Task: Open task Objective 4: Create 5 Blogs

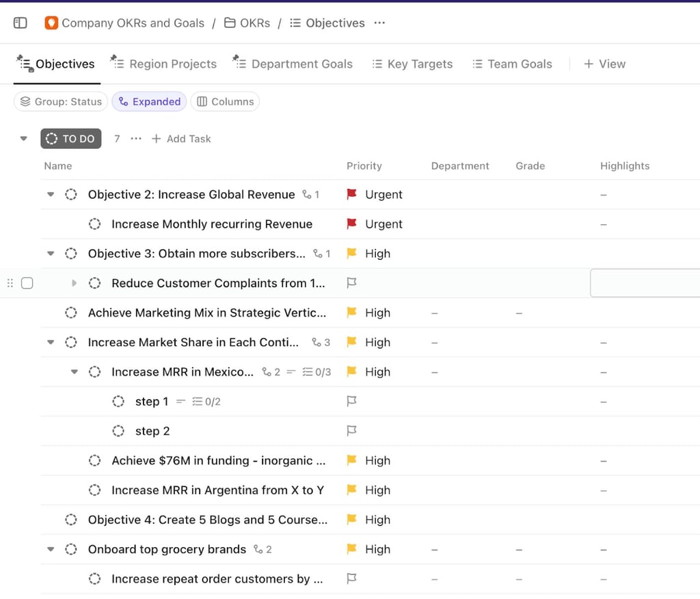Action: (208, 520)
